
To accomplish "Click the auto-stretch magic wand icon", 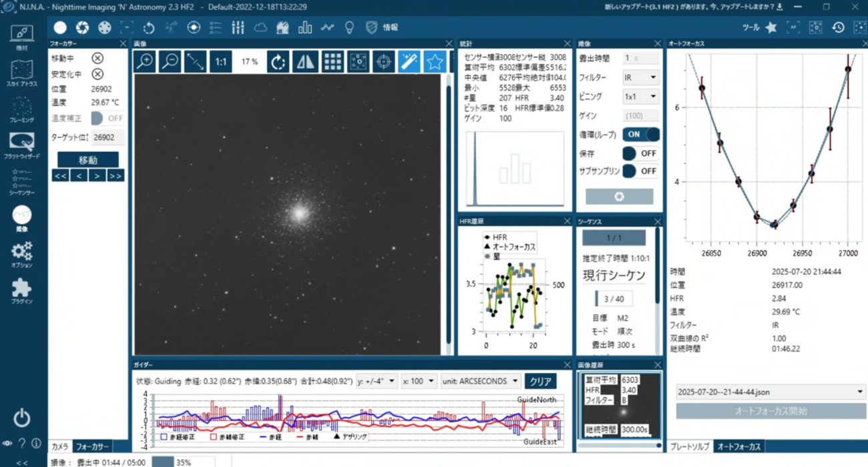I will click(409, 61).
